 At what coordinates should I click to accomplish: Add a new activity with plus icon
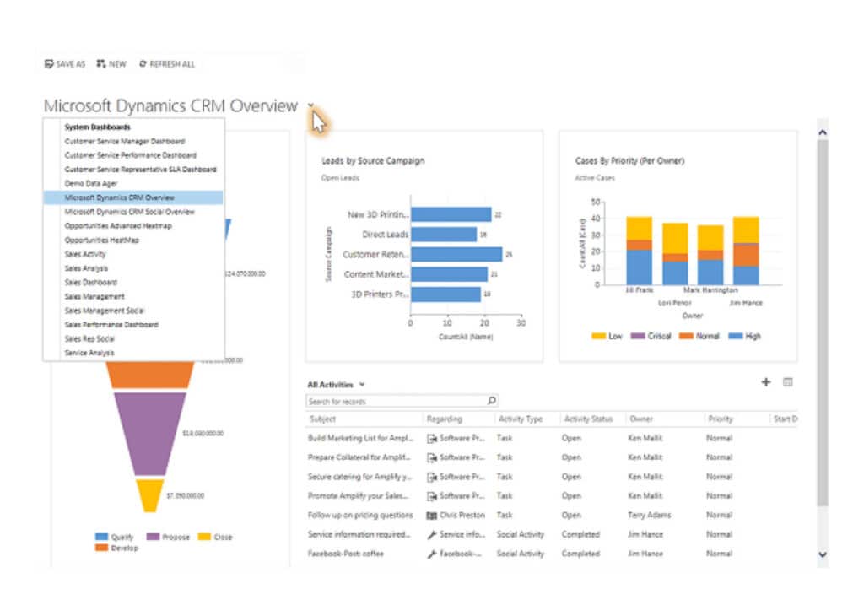766,381
